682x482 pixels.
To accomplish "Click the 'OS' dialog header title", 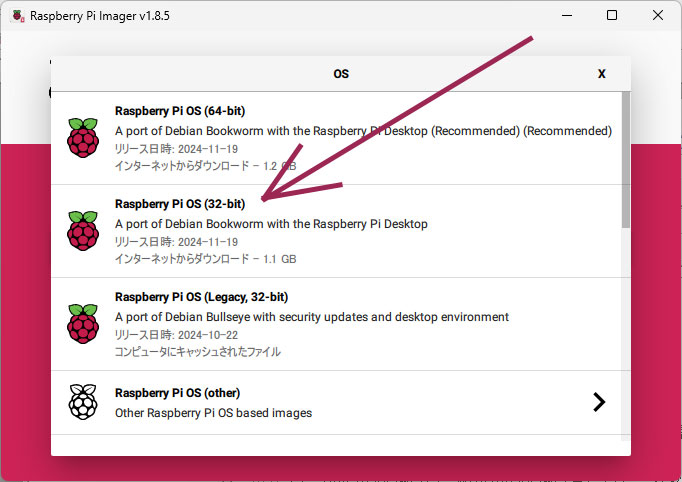I will pos(341,74).
